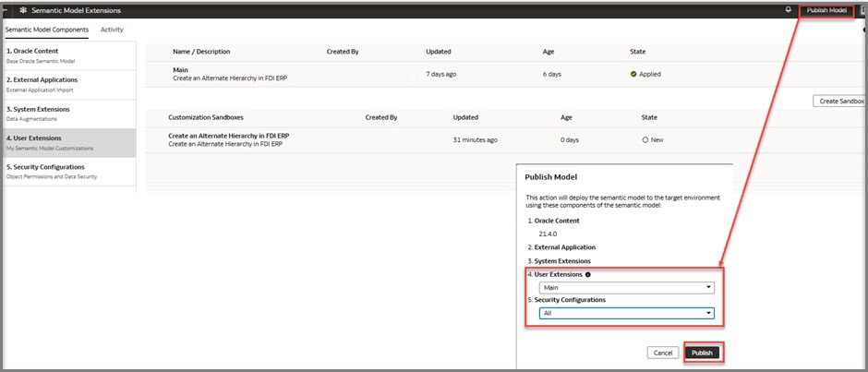The image size is (868, 372).
Task: Click the New state label
Action: point(657,140)
